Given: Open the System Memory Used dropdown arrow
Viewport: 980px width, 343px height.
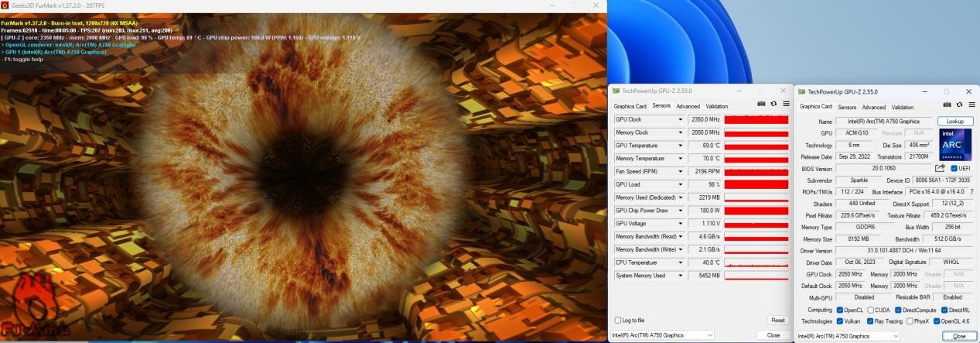Looking at the screenshot, I should point(681,275).
